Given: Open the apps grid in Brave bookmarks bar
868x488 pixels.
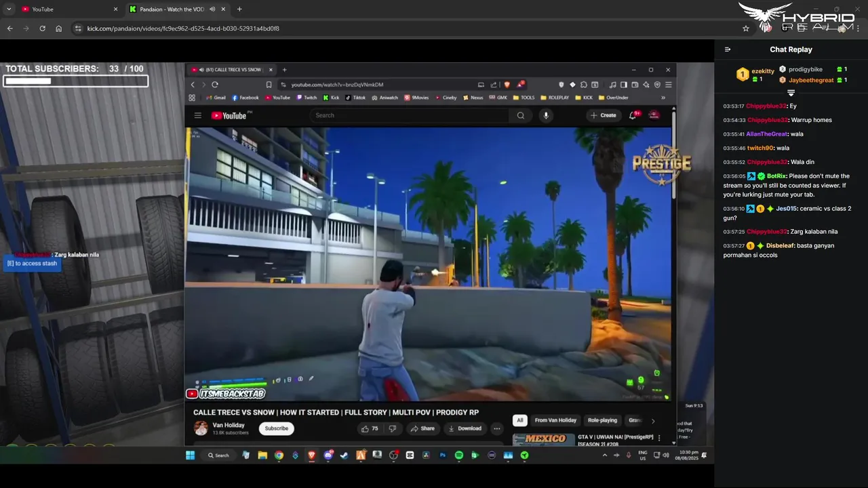Looking at the screenshot, I should (x=192, y=98).
